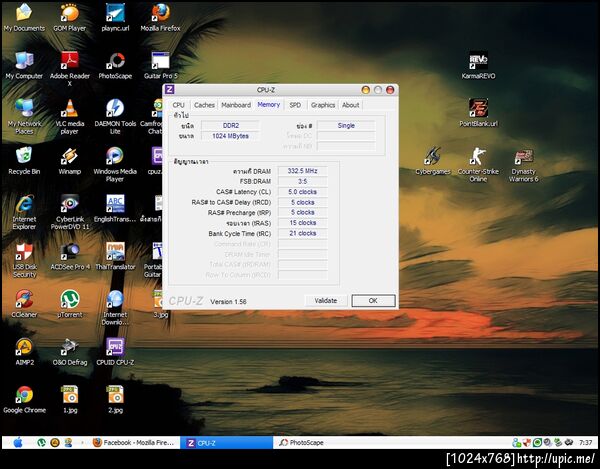Image resolution: width=600 pixels, height=469 pixels.
Task: Click the DDR2 memory type field
Action: [231, 125]
